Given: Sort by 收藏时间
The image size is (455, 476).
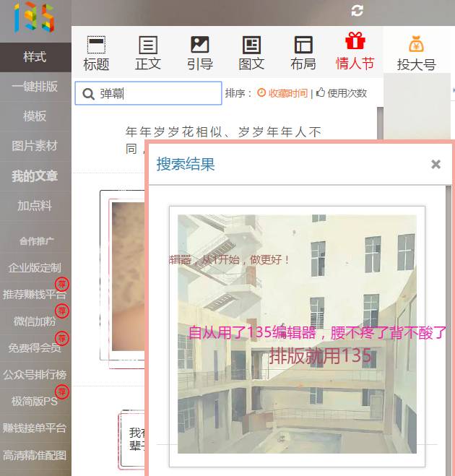Looking at the screenshot, I should tap(287, 93).
